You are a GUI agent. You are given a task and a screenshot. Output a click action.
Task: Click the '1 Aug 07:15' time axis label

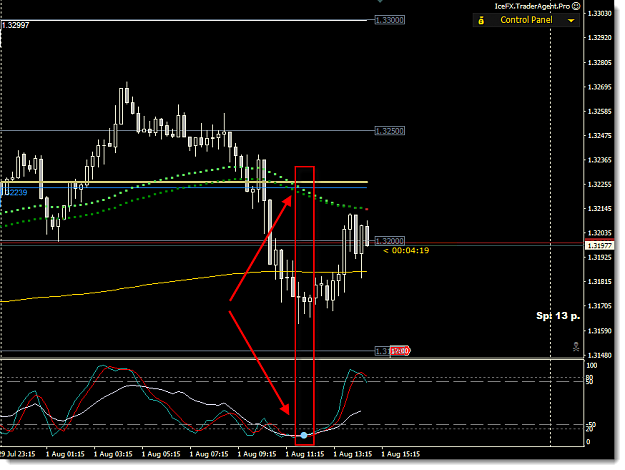point(209,454)
